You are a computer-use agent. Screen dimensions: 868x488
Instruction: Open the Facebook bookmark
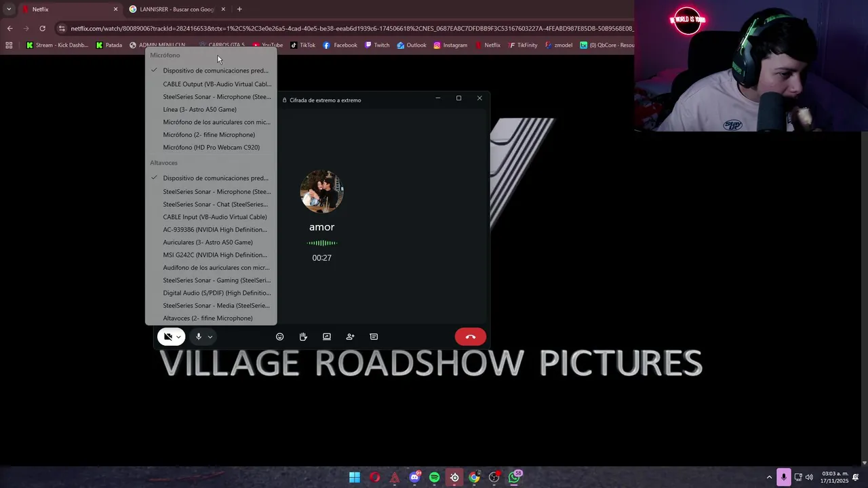coord(340,45)
